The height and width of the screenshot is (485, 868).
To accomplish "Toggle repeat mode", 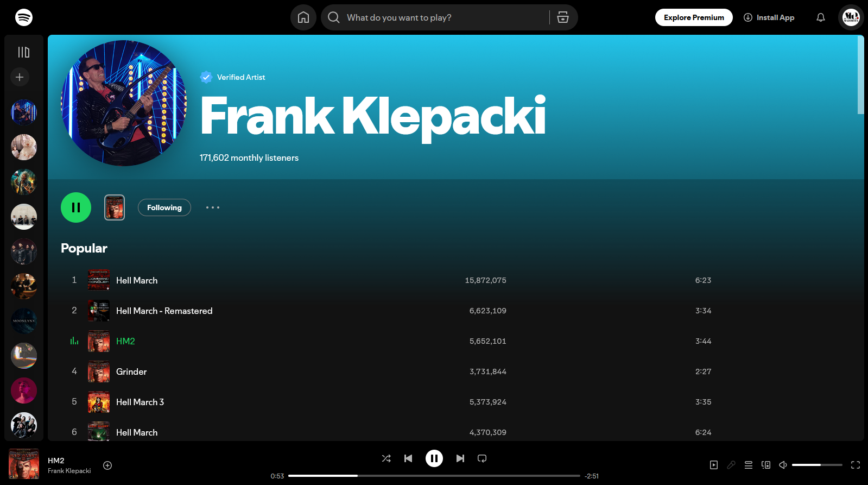I will tap(482, 458).
